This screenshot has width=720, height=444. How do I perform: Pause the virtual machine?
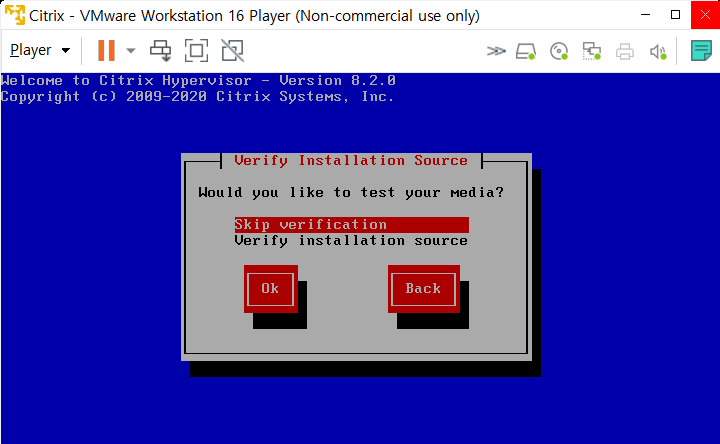point(106,50)
